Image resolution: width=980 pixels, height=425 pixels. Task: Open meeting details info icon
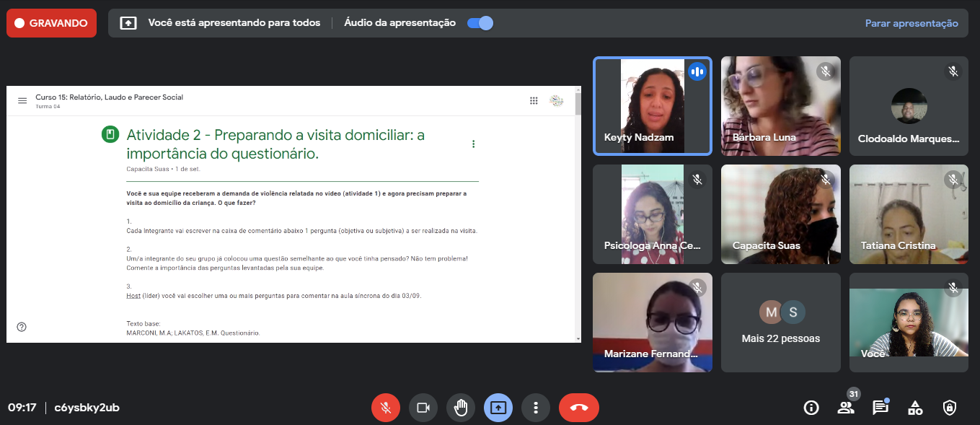tap(811, 408)
